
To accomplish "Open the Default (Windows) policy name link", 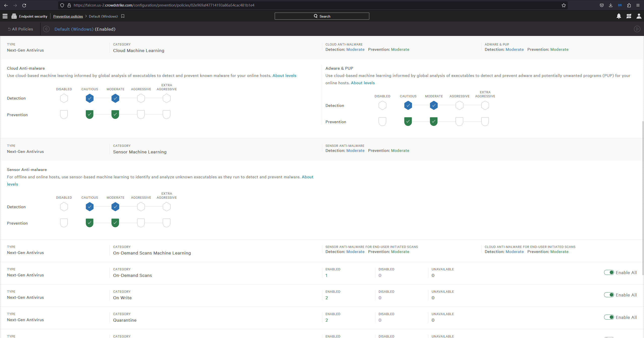I will (x=74, y=29).
